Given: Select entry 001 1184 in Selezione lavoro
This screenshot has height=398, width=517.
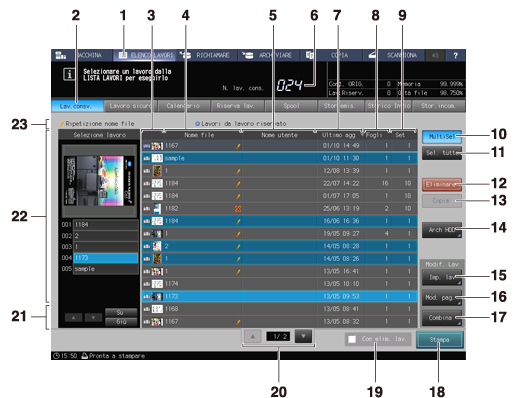Looking at the screenshot, I should pyautogui.click(x=106, y=225).
